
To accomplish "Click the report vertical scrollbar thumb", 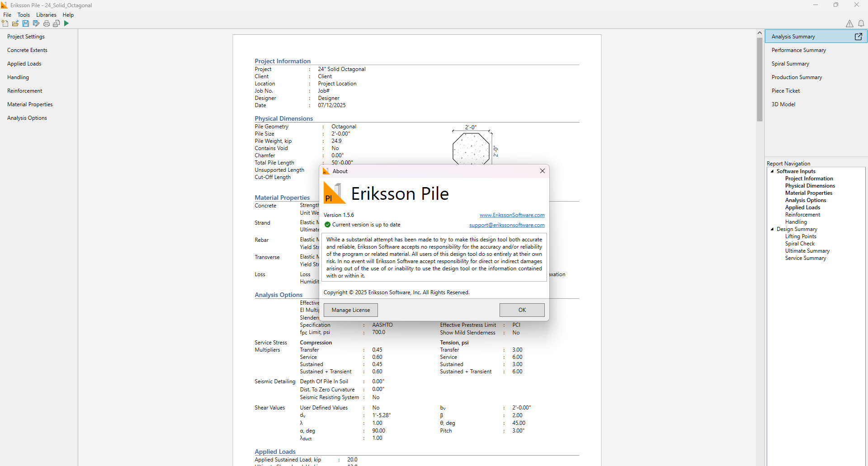I will tap(759, 79).
